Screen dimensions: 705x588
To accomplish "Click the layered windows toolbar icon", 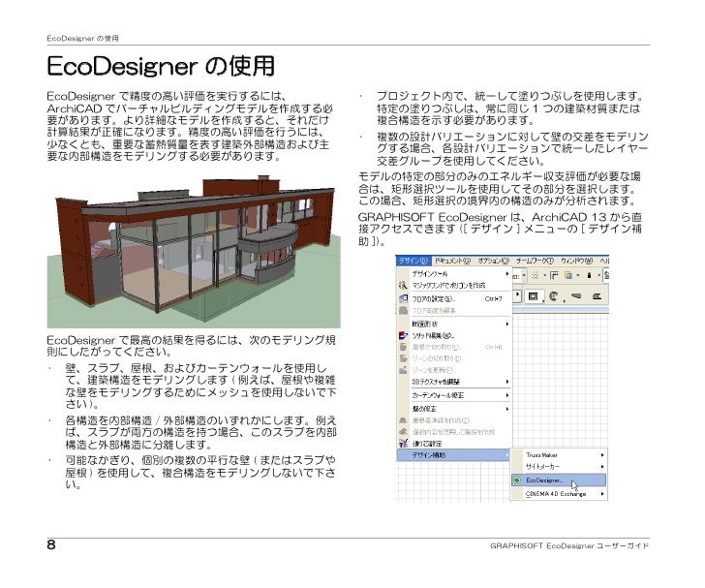I will (x=568, y=275).
